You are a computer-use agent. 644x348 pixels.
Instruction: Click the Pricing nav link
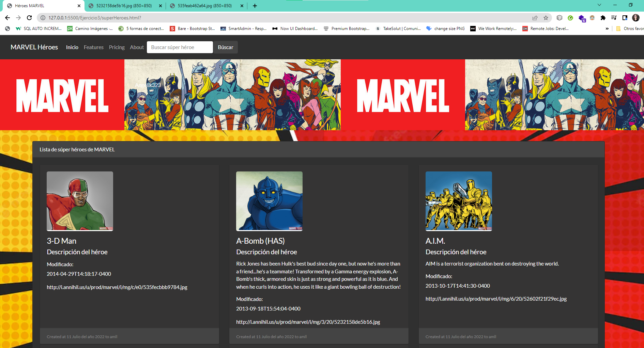click(117, 47)
